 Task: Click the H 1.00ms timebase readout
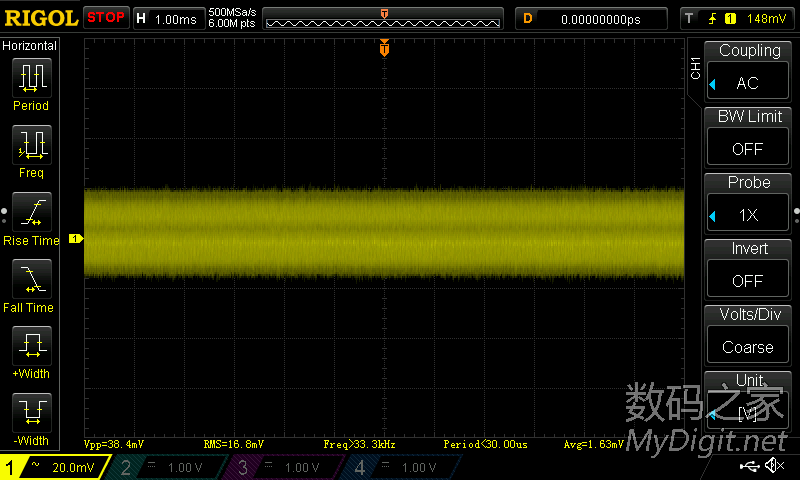click(167, 19)
